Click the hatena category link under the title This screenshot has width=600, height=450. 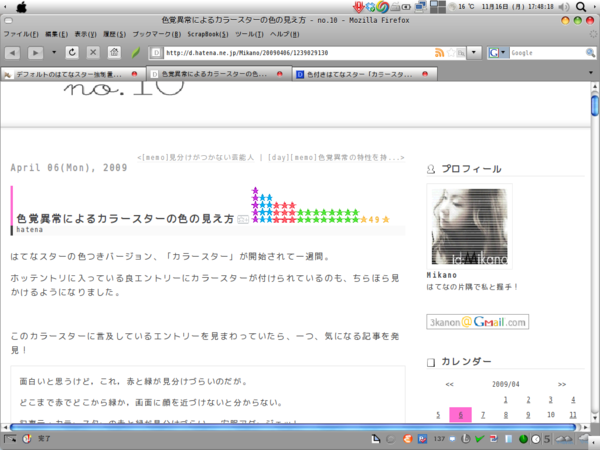coord(29,230)
